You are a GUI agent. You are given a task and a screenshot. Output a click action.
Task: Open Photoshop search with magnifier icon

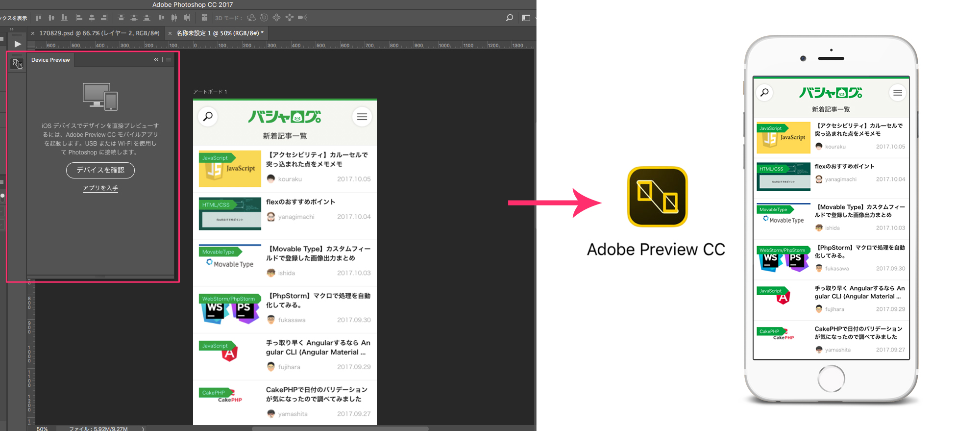pyautogui.click(x=510, y=18)
